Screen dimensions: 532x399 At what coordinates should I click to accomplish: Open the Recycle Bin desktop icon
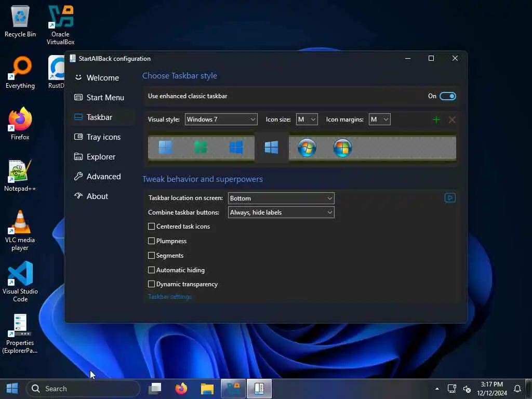[x=20, y=21]
